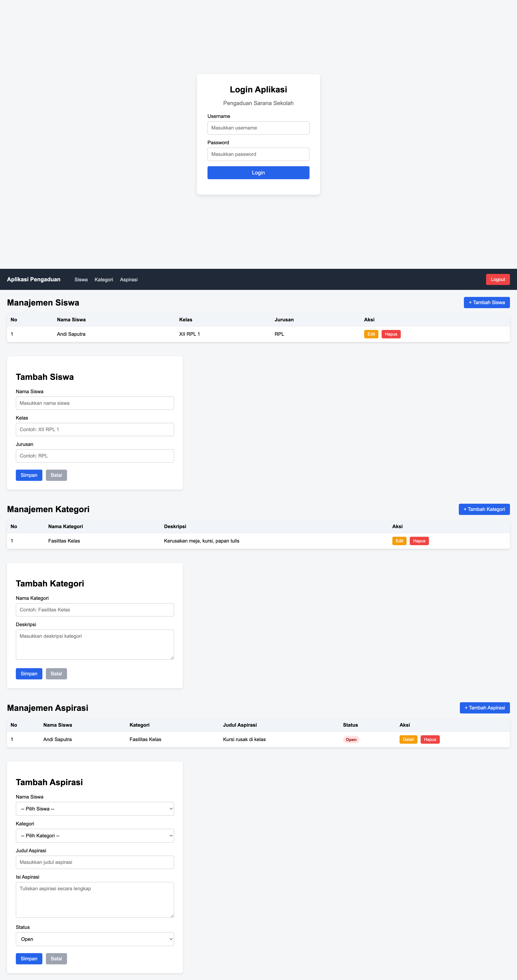This screenshot has width=517, height=980.
Task: Open the Siswa navigation menu item
Action: [x=81, y=280]
